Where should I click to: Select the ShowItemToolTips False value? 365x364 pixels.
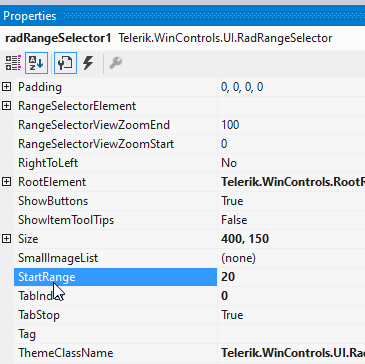click(291, 220)
